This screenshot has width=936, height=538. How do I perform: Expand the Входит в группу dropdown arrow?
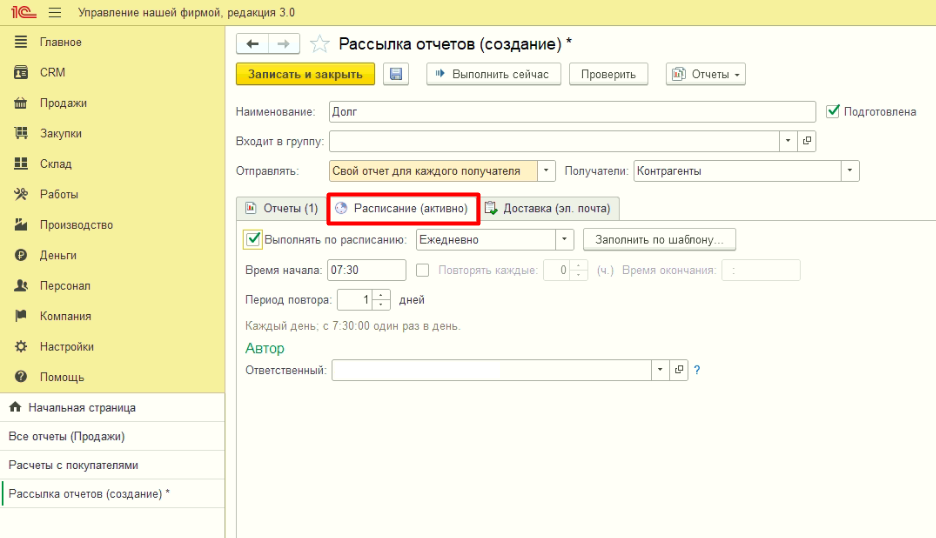(788, 141)
